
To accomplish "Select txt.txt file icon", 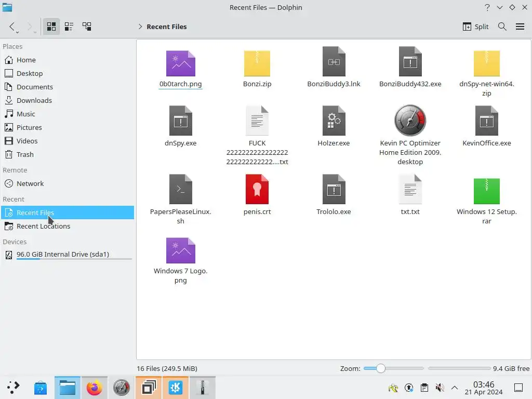I will pyautogui.click(x=410, y=189).
